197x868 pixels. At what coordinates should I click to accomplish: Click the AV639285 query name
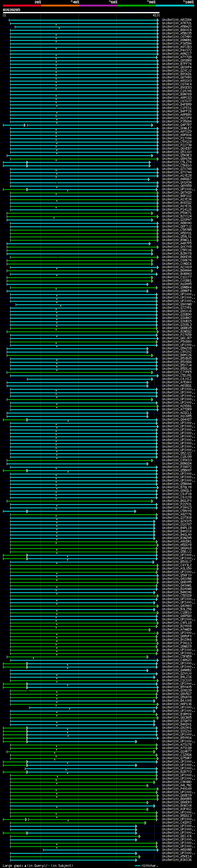11,10
